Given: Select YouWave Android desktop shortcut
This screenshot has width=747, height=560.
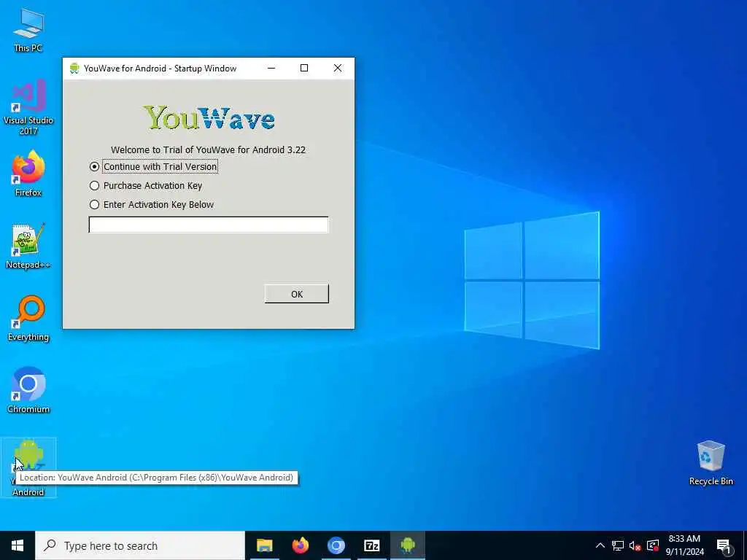Looking at the screenshot, I should tap(28, 467).
